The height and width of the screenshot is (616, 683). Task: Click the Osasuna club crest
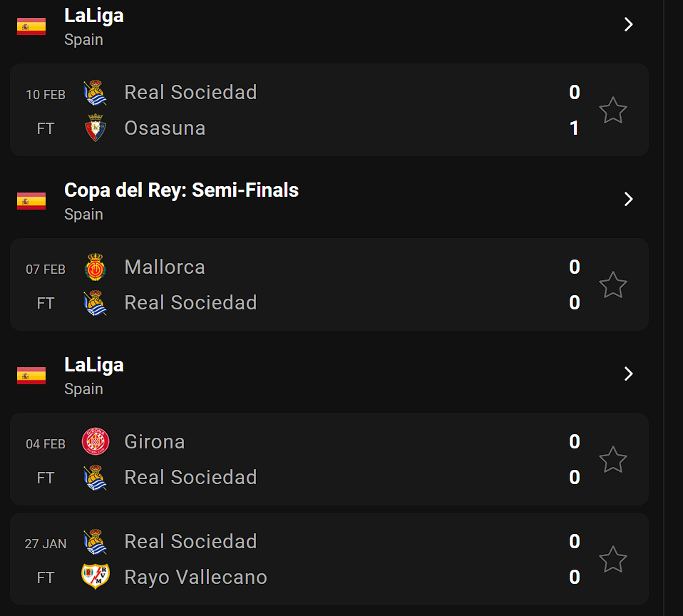pyautogui.click(x=95, y=128)
